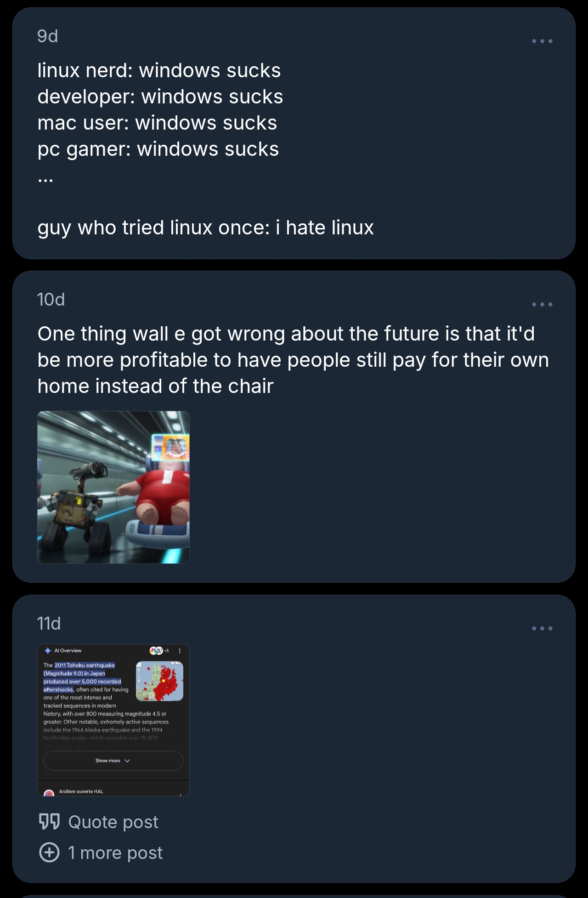Screen dimensions: 588x898
Task: Open the options menu on the 9d post
Action: (542, 41)
